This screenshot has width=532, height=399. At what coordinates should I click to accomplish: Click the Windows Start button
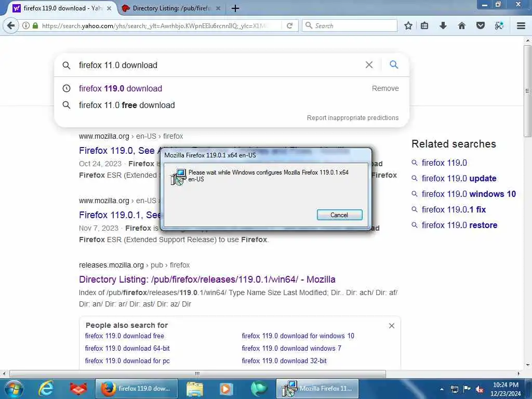[14, 389]
